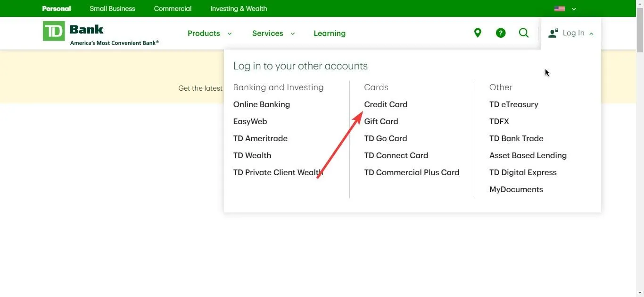
Task: Click the scrollbar up arrow
Action: pos(640,3)
